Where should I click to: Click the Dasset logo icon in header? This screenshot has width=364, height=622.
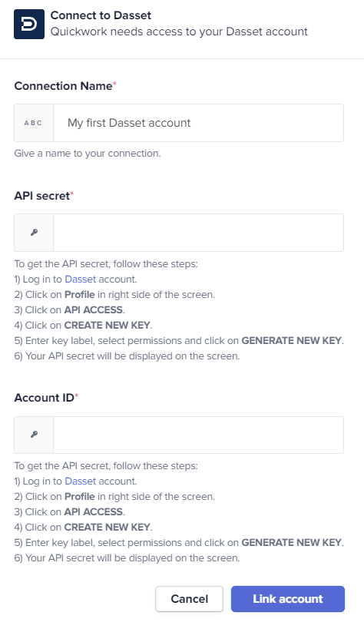[x=29, y=25]
